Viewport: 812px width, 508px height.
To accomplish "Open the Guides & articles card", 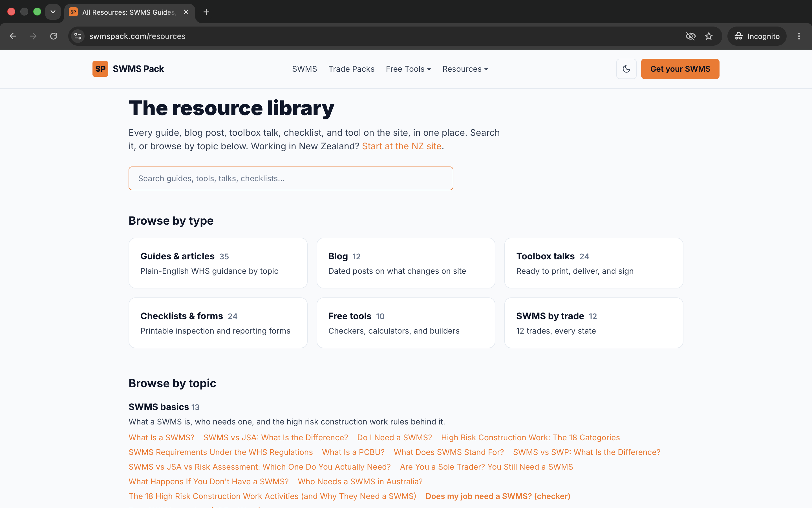I will [x=218, y=263].
